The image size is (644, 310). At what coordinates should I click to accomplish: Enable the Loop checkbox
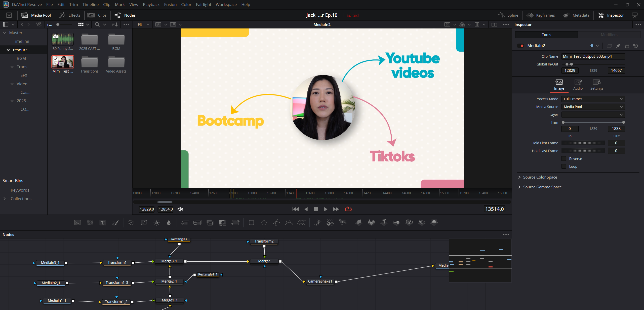(564, 166)
